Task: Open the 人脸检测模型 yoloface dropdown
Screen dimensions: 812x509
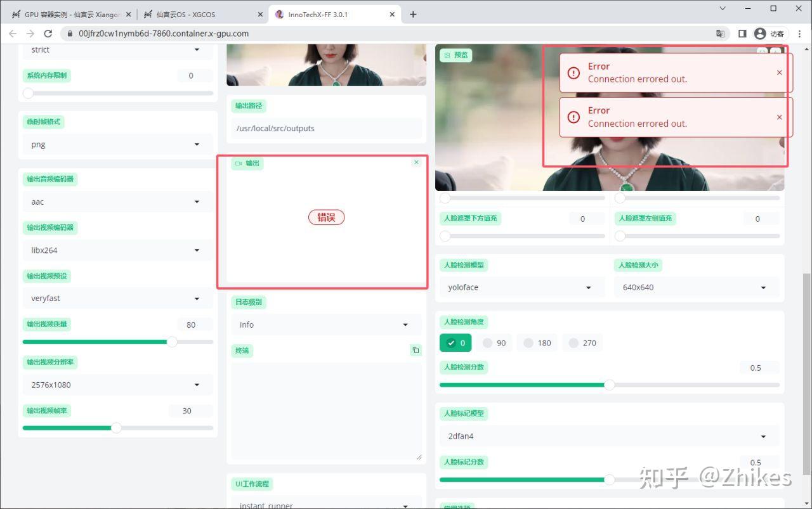Action: coord(521,287)
